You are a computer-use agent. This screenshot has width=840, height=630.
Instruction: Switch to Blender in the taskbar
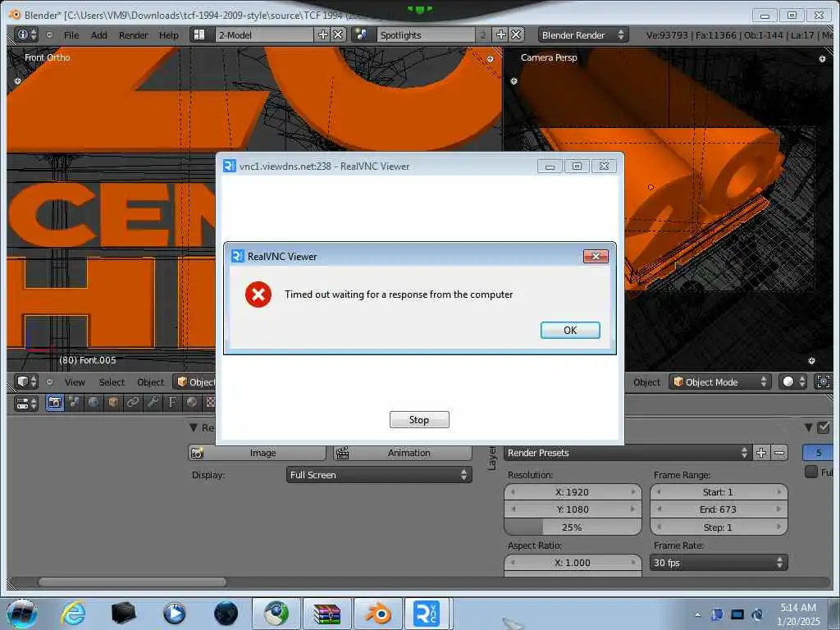(x=377, y=614)
